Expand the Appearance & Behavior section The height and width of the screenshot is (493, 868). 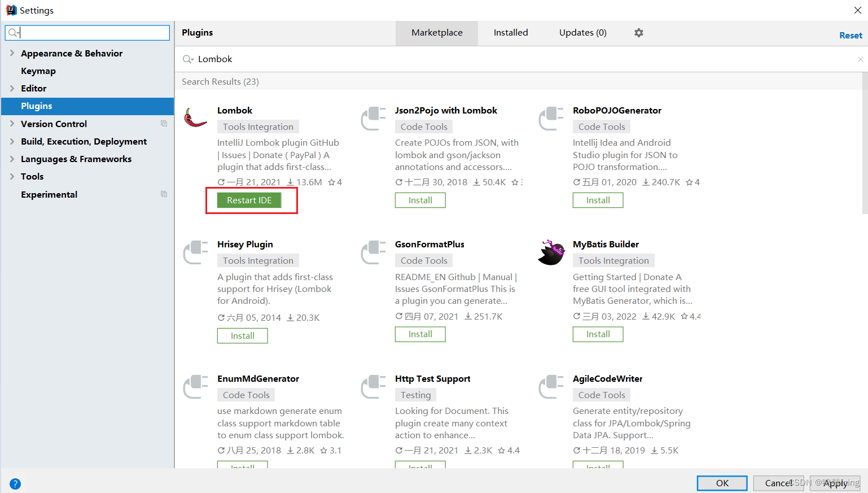tap(12, 53)
